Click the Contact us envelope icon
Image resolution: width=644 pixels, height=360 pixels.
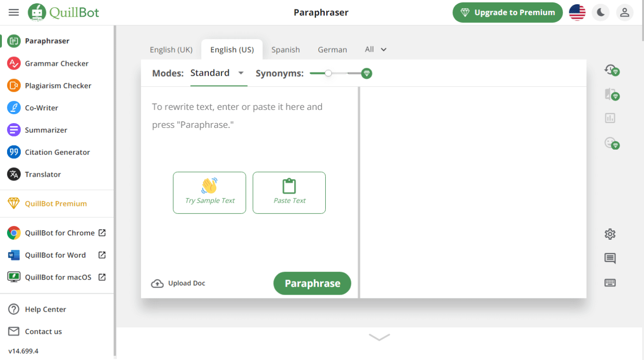click(14, 332)
